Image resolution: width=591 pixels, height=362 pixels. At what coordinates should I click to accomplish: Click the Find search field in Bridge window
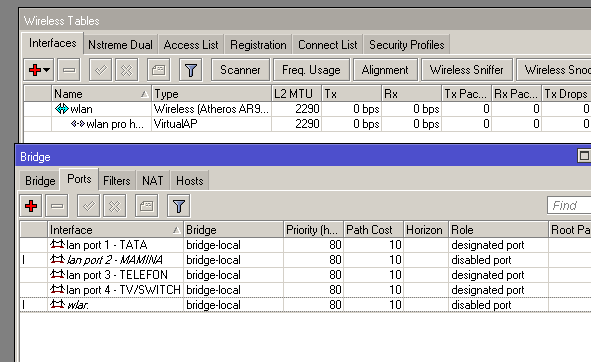569,206
